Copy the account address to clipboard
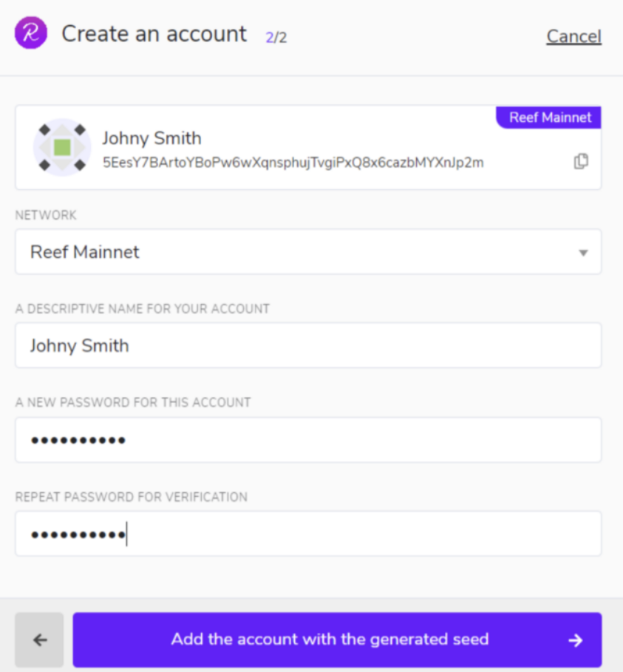The height and width of the screenshot is (672, 623). (581, 161)
